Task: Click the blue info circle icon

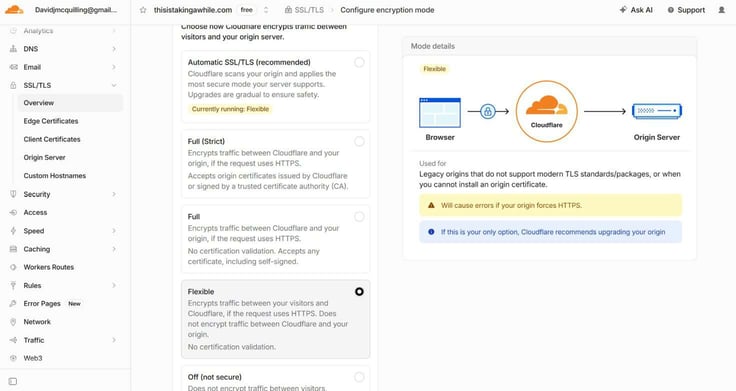Action: (431, 232)
